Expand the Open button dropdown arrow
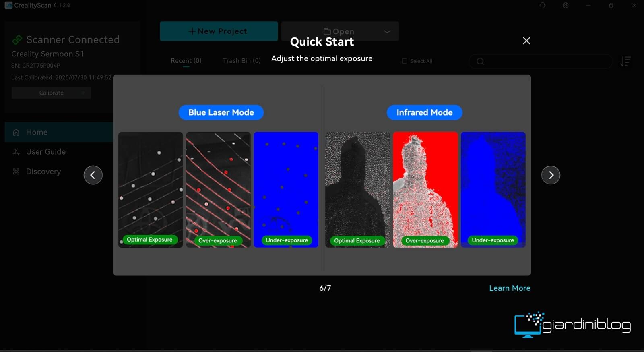 (x=387, y=31)
